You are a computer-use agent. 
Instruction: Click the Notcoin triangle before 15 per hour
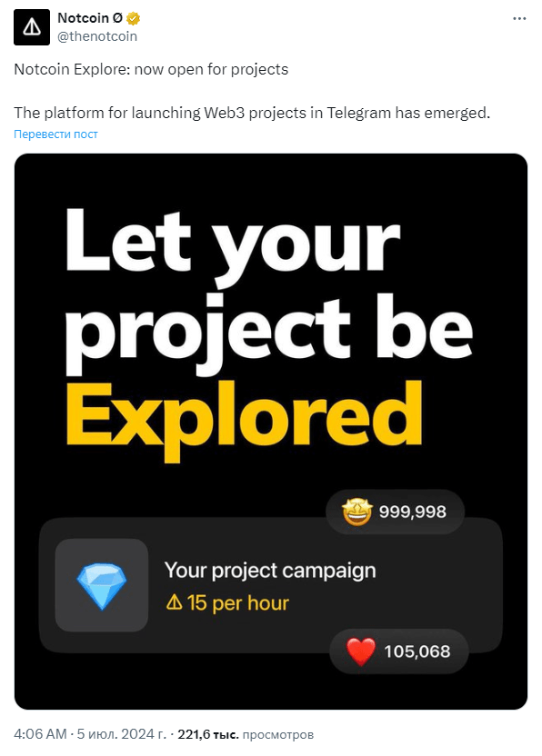(174, 602)
